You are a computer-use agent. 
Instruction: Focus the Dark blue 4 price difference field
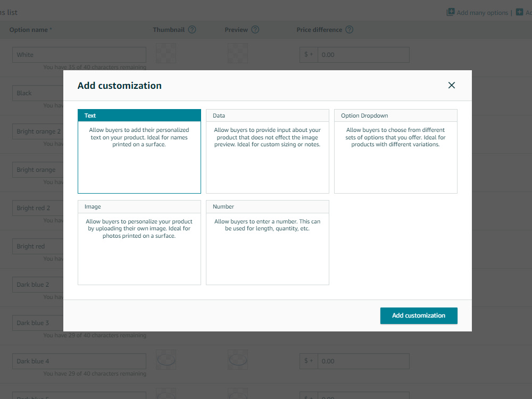pos(363,361)
